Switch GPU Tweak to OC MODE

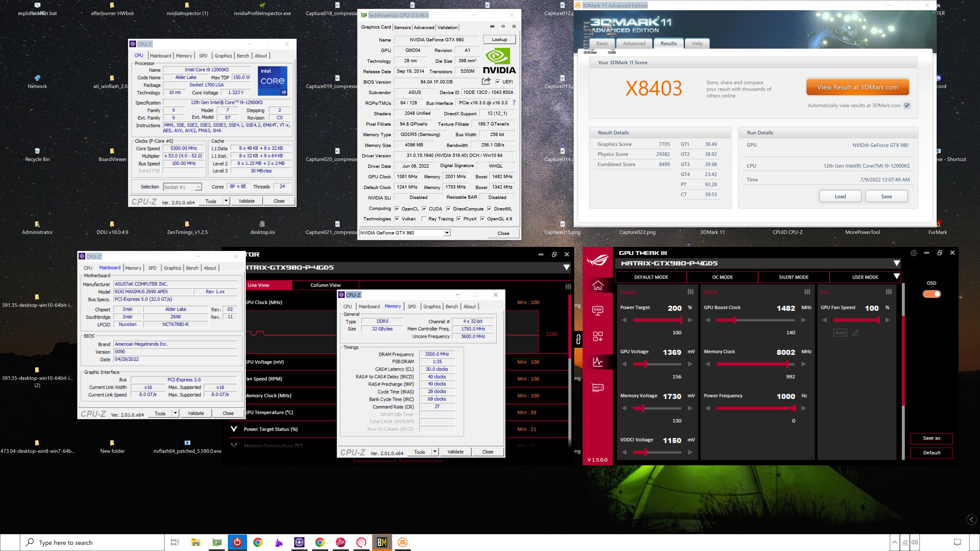(722, 277)
